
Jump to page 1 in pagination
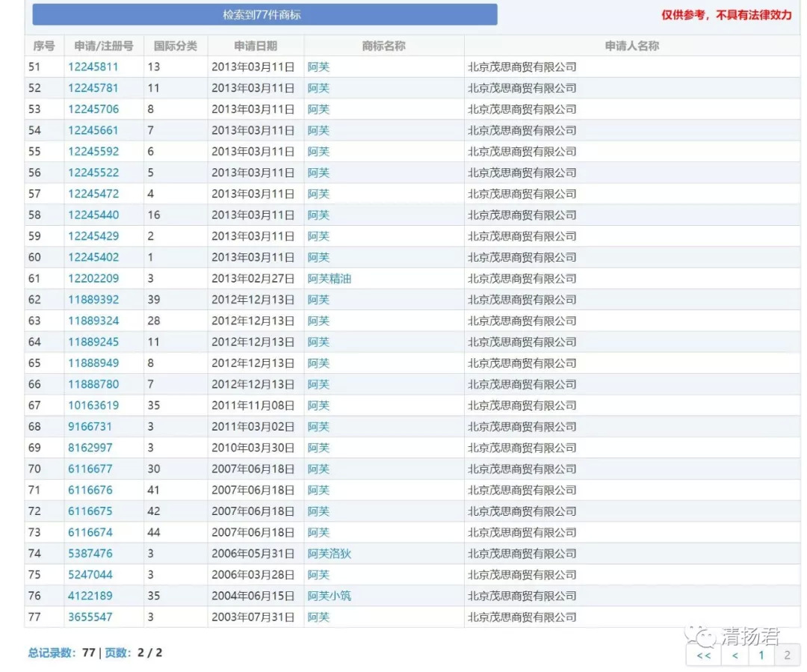pyautogui.click(x=761, y=656)
